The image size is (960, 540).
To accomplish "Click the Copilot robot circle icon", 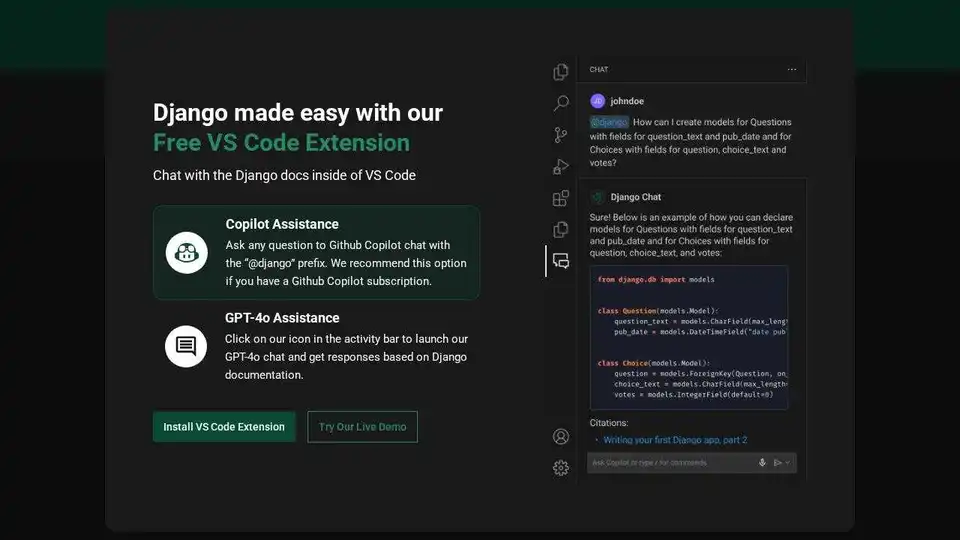I will 187,252.
